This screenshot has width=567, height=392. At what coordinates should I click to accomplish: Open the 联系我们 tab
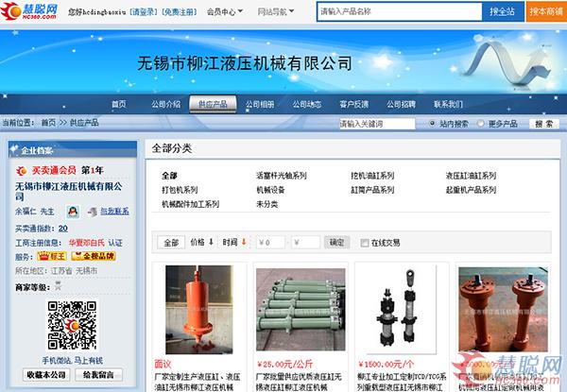[448, 105]
